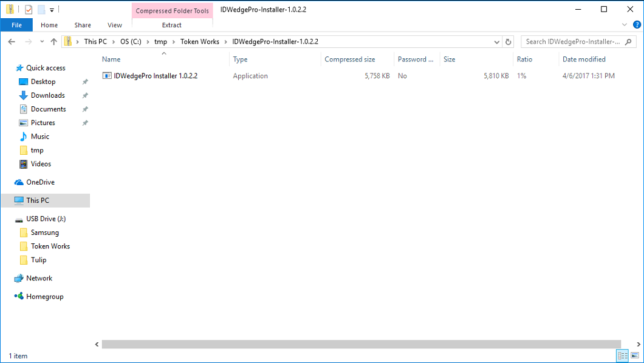
Task: Click the New Folder quick access icon
Action: 41,9
